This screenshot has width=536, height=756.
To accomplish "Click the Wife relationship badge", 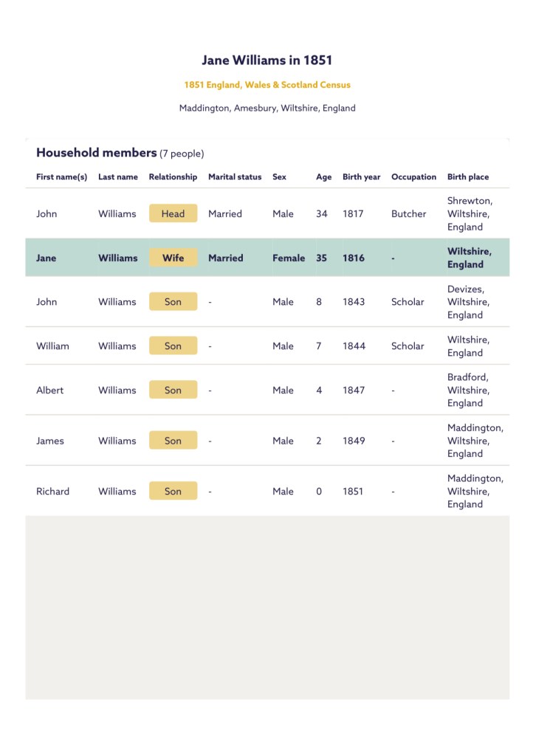I will click(173, 258).
